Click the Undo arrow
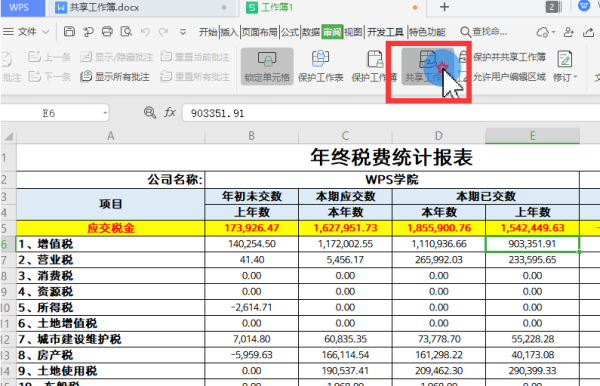The height and width of the screenshot is (386, 600). click(145, 32)
